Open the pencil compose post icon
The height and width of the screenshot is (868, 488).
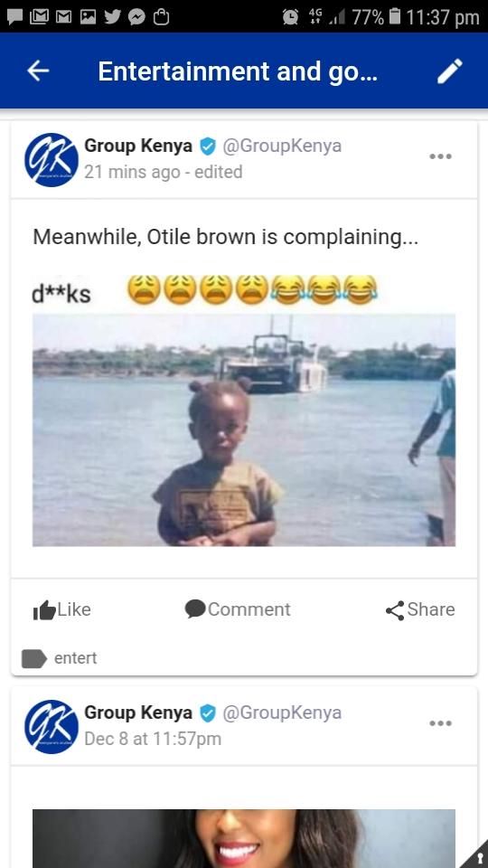[x=449, y=71]
